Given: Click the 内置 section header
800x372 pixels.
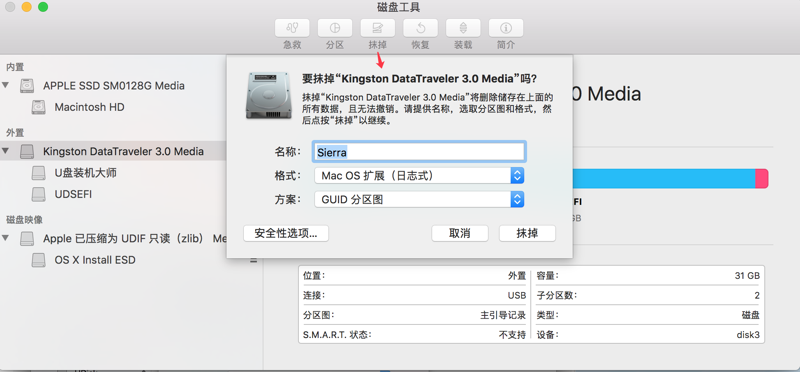Looking at the screenshot, I should click(x=15, y=67).
